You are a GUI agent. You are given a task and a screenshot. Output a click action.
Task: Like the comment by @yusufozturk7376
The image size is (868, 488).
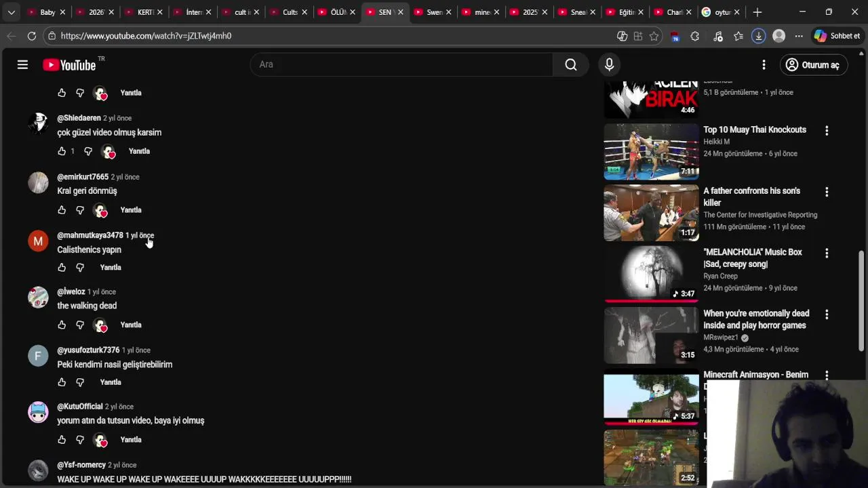62,382
